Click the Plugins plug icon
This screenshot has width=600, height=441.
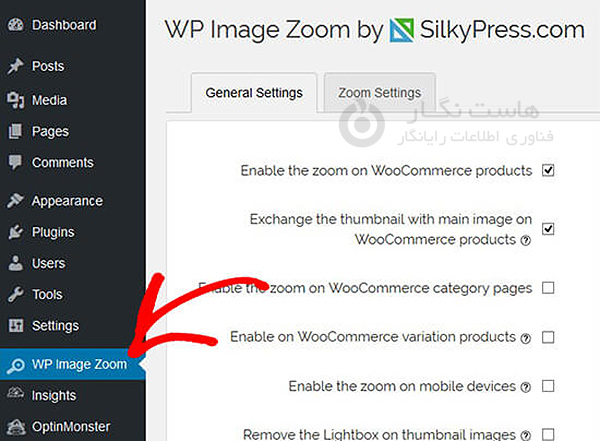(15, 232)
